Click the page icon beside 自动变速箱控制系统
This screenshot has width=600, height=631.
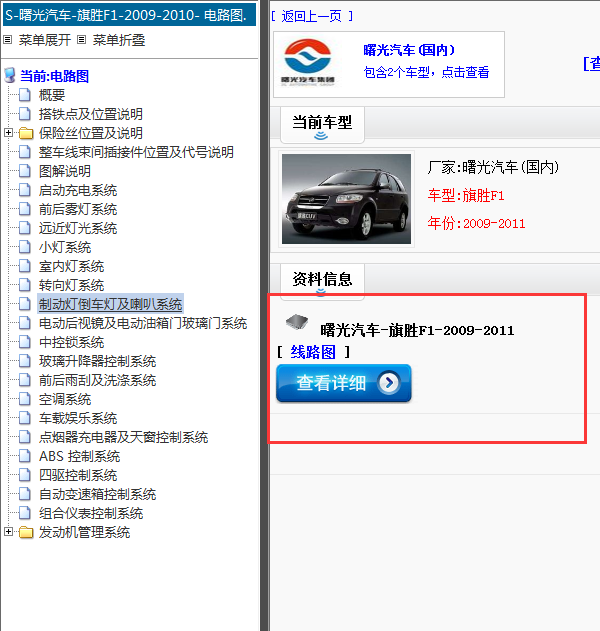pos(25,494)
